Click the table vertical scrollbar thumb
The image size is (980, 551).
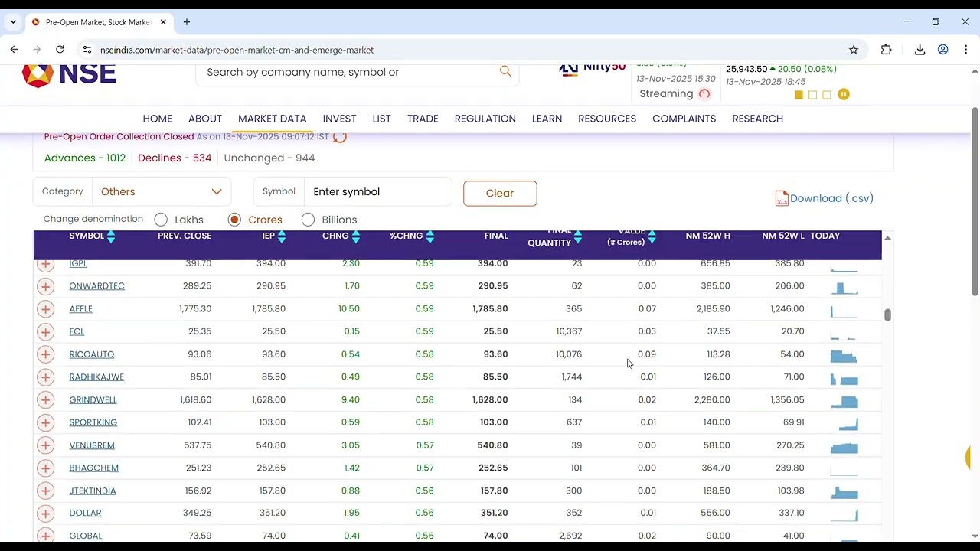tap(887, 315)
